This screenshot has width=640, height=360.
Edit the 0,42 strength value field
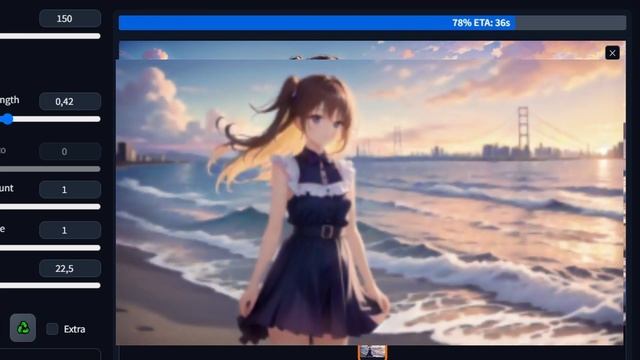70,102
